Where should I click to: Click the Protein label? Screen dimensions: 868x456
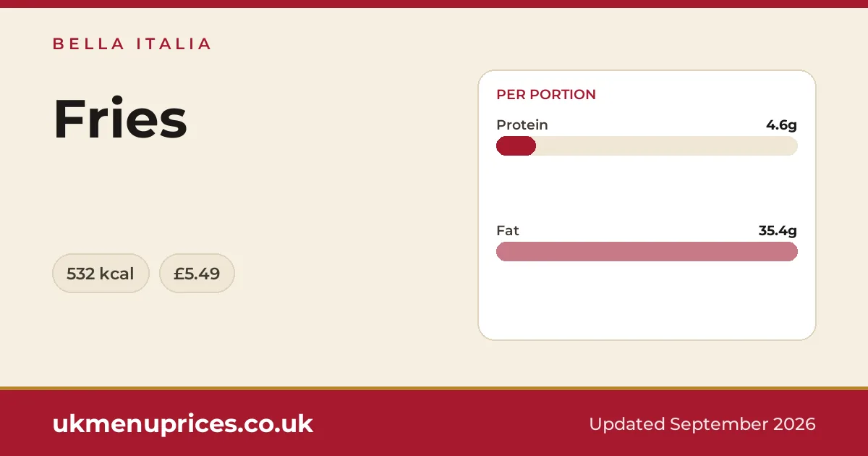(522, 125)
